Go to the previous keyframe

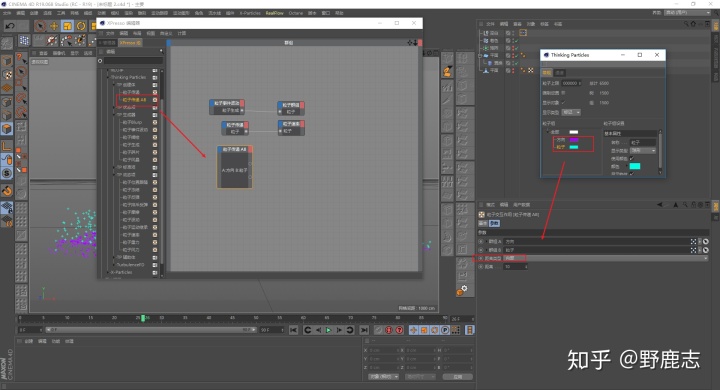tap(308, 330)
